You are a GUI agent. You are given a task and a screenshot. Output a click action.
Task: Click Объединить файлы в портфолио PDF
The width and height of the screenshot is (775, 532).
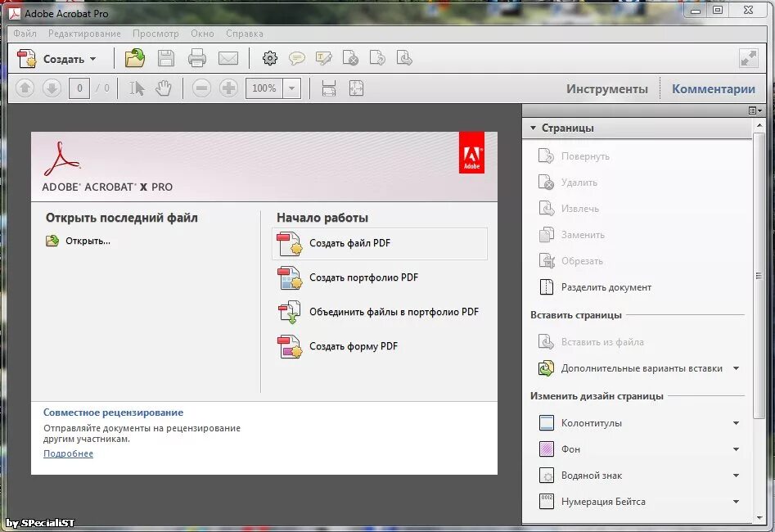378,313
